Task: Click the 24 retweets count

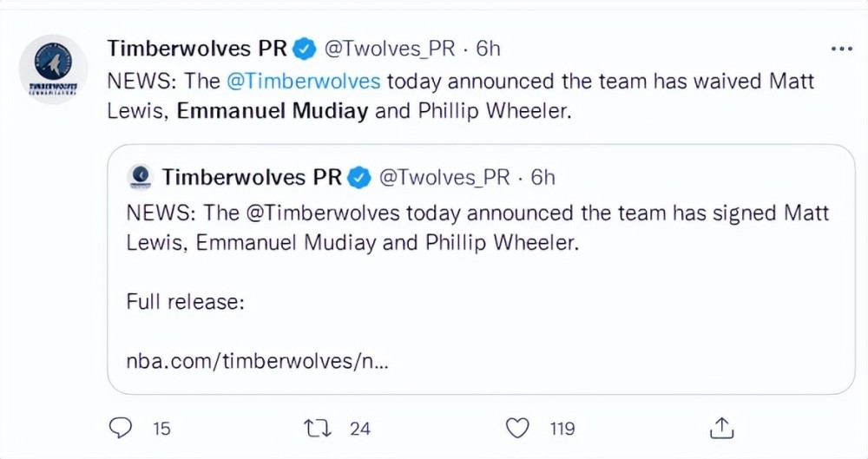Action: (360, 429)
